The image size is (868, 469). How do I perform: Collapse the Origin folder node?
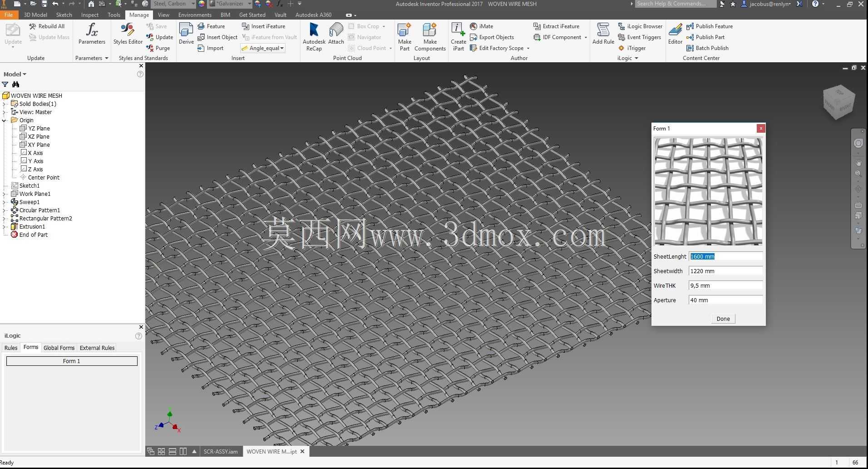(x=4, y=120)
